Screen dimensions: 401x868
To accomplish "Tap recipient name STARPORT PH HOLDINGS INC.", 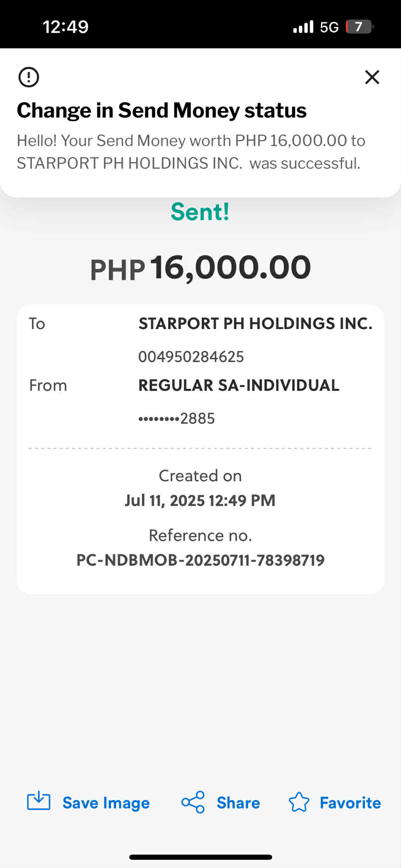I will (x=256, y=324).
